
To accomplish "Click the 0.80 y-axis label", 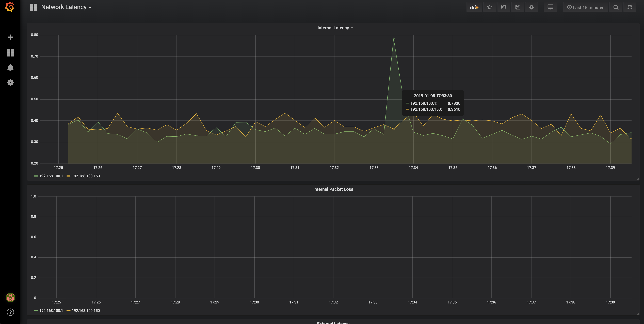I will [x=35, y=35].
